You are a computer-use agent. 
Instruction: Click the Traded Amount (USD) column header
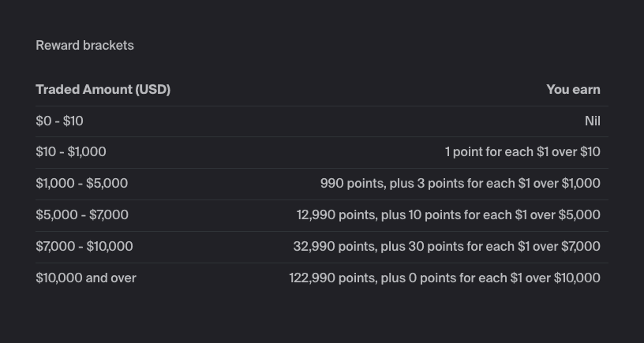tap(103, 90)
